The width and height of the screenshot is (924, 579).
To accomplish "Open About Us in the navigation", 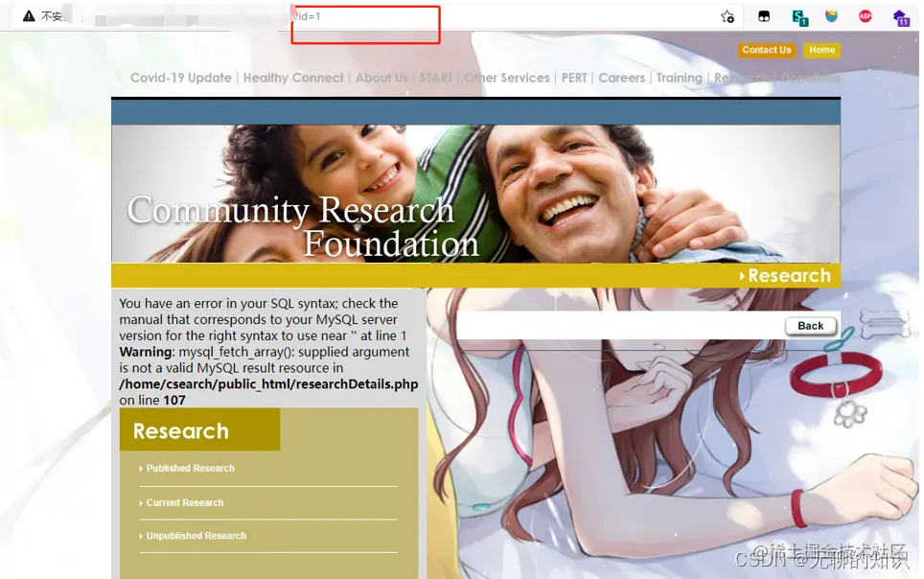I will [x=381, y=78].
